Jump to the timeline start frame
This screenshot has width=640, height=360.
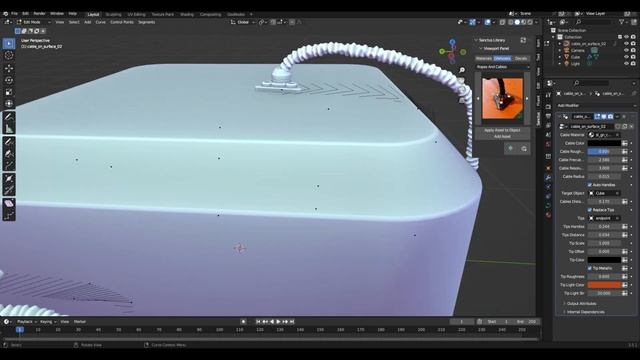(x=258, y=322)
